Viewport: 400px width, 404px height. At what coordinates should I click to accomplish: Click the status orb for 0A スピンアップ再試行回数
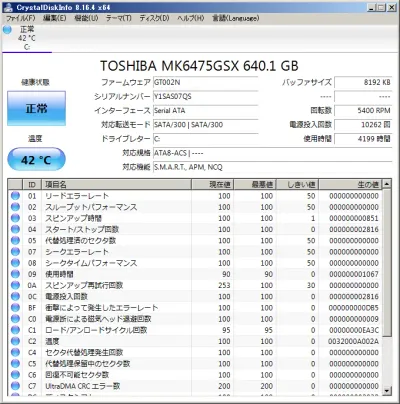pos(15,285)
